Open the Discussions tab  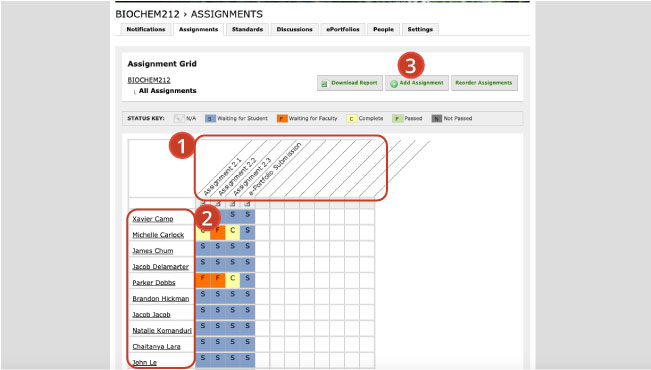tap(294, 29)
